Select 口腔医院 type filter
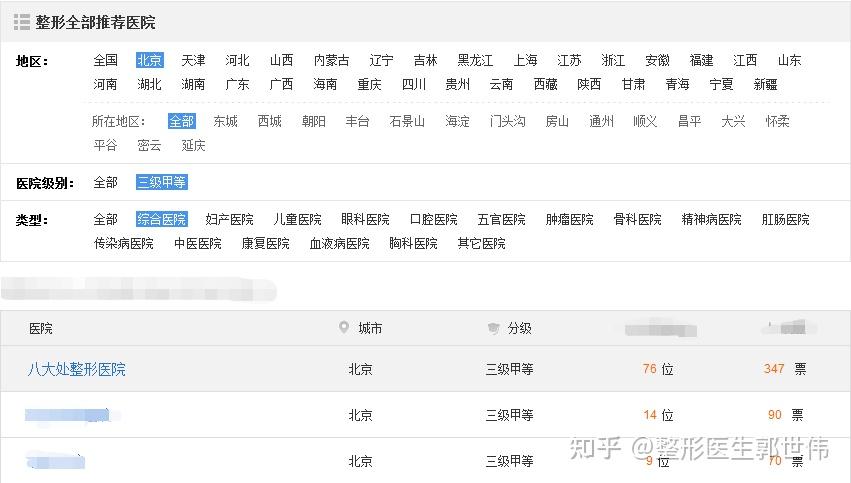This screenshot has height=483, width=851. click(434, 219)
